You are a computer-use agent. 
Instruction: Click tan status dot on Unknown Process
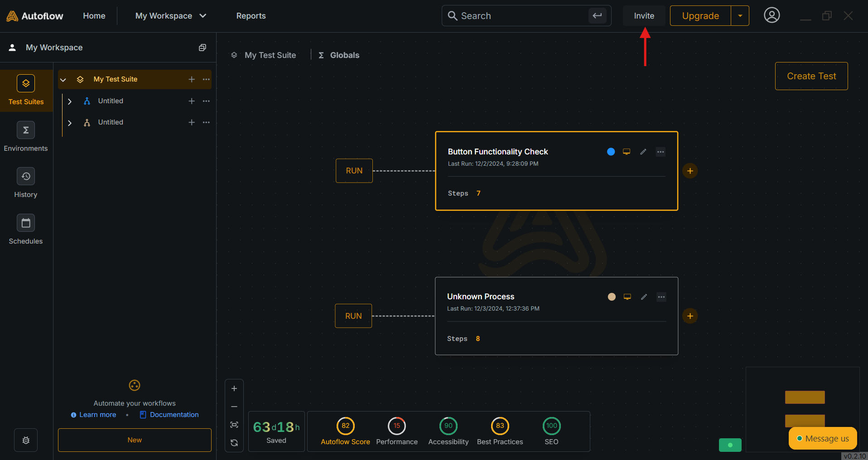(x=612, y=297)
